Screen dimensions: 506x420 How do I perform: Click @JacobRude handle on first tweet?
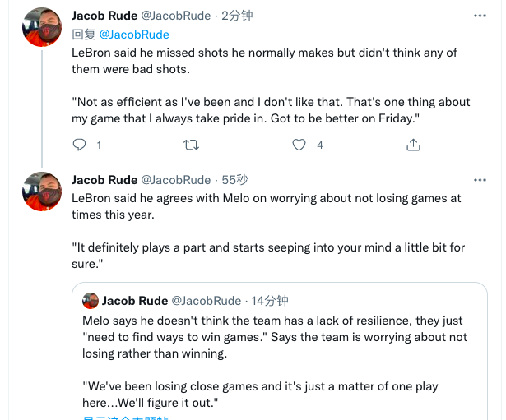coord(176,16)
